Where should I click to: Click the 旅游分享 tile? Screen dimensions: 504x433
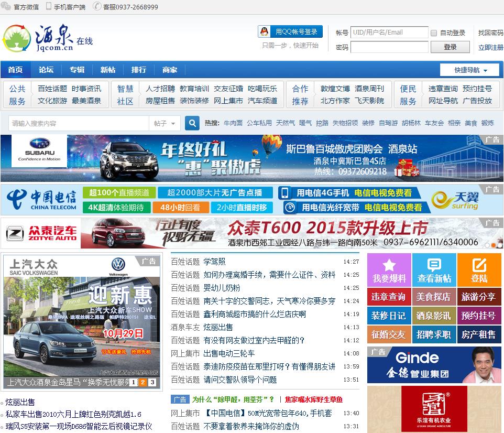coord(479,297)
